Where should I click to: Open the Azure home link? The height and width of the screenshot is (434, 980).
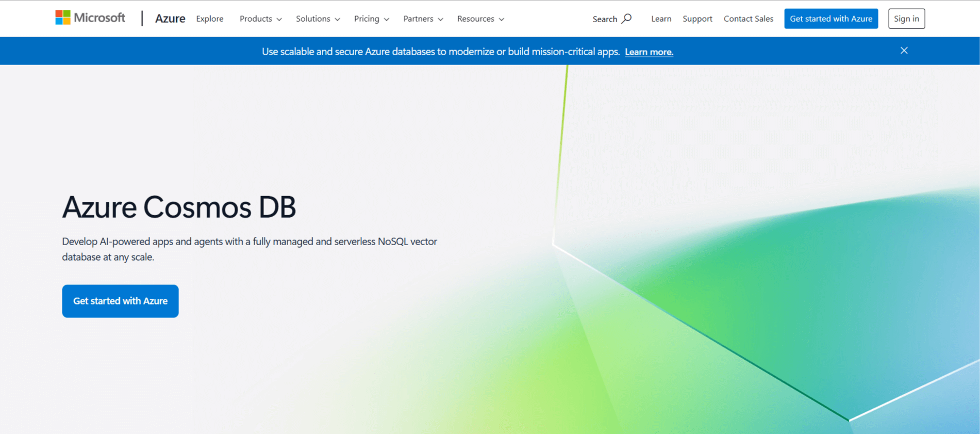170,19
